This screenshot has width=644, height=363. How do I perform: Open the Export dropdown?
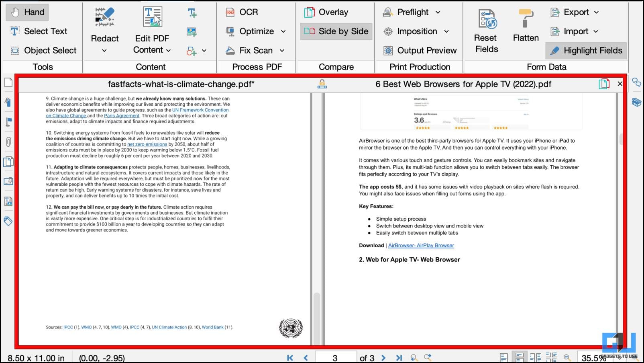coord(597,12)
